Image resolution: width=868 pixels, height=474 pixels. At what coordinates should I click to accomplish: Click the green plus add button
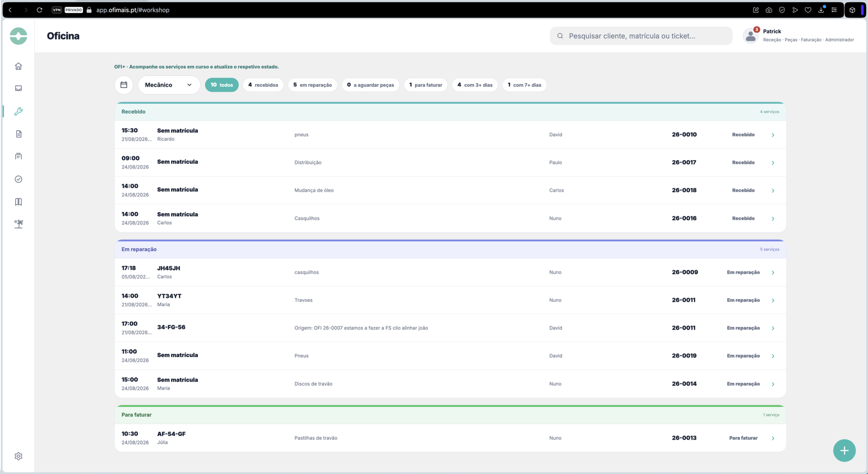(844, 451)
